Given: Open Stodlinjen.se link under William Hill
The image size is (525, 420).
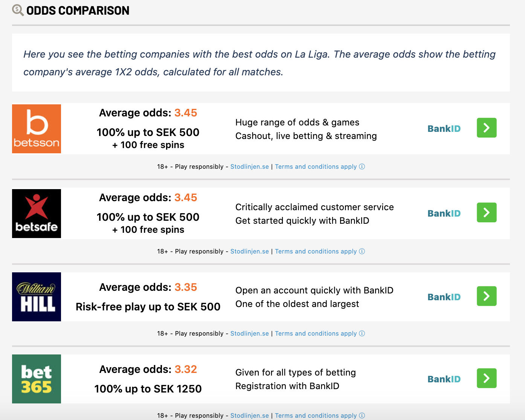Looking at the screenshot, I should tap(250, 333).
